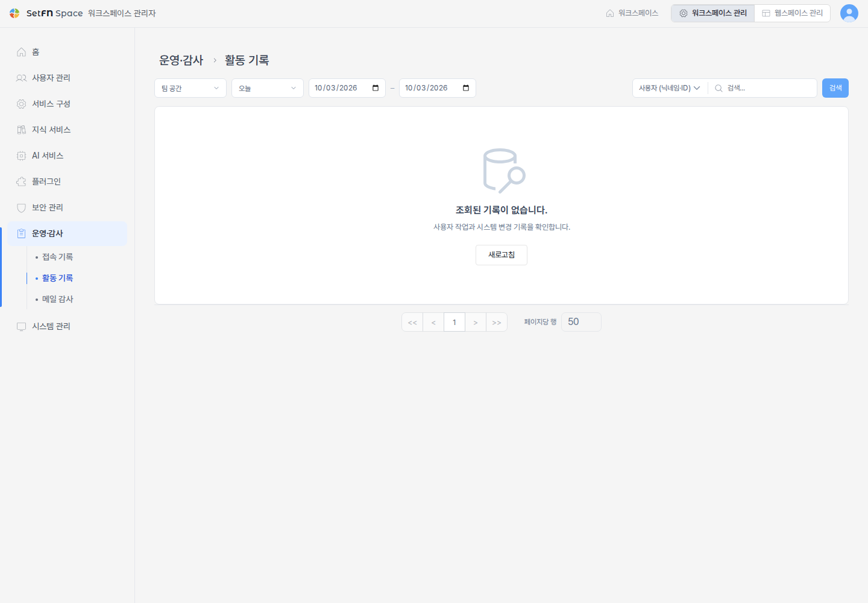Viewport: 868px width, 603px height.
Task: Click the 페이지당 행 value field
Action: 581,322
